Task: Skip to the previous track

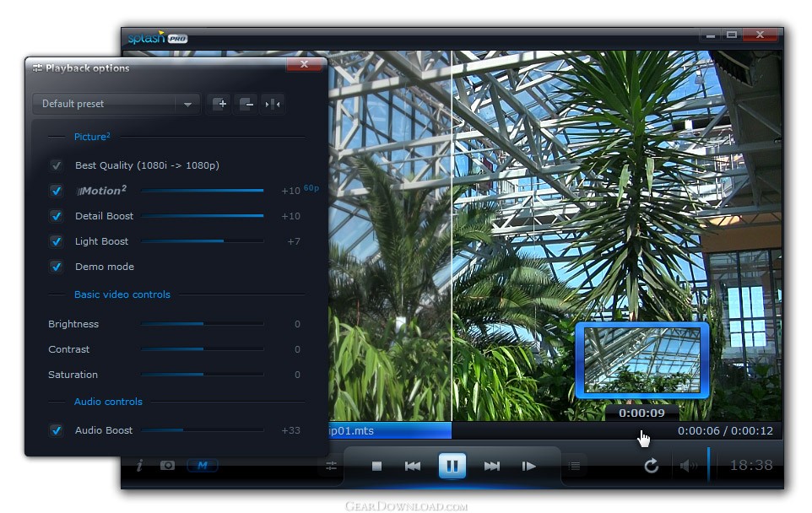Action: 413,467
